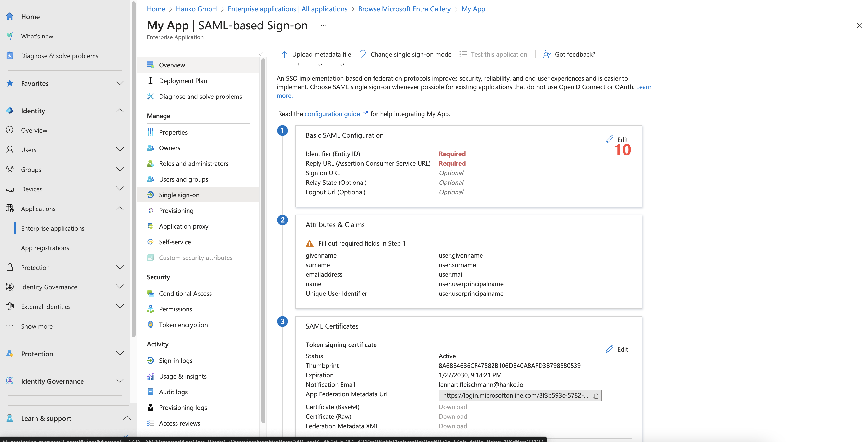The width and height of the screenshot is (868, 442).
Task: Click the Change single sign-on mode icon
Action: (363, 54)
